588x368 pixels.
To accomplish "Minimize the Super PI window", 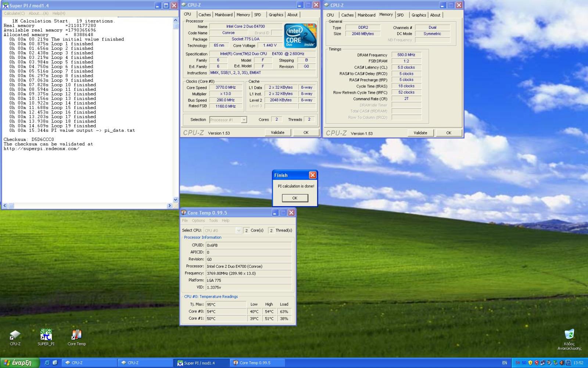I will click(158, 6).
